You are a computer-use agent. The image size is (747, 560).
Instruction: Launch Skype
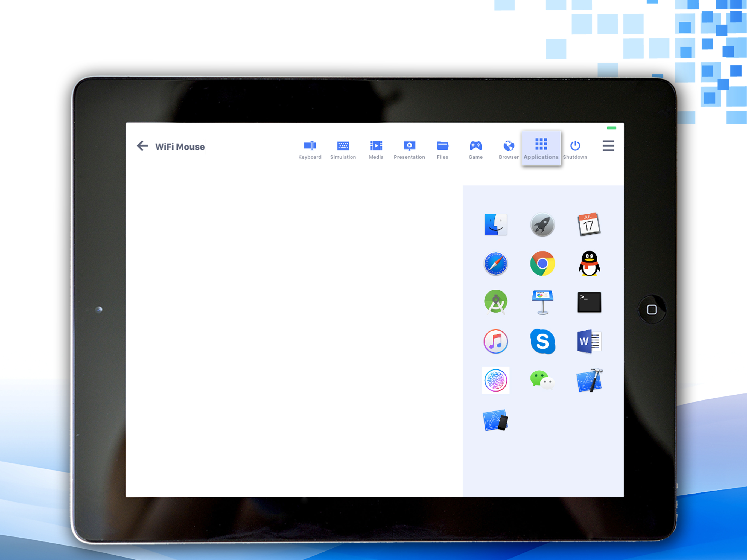tap(542, 342)
